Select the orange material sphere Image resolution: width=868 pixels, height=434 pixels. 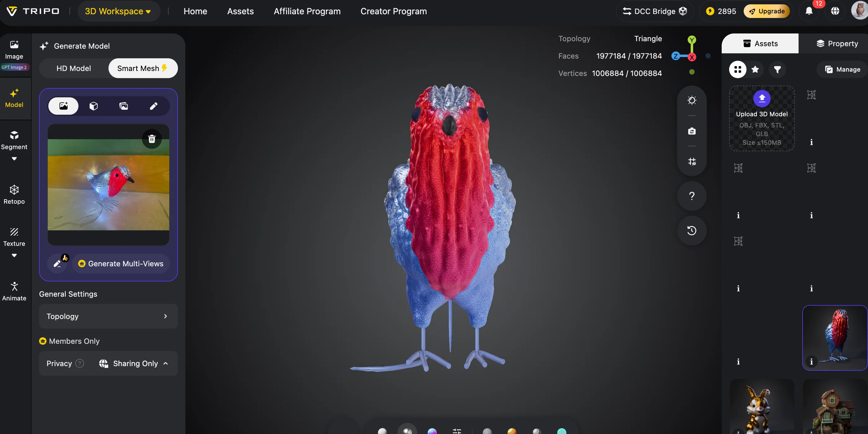click(x=511, y=431)
